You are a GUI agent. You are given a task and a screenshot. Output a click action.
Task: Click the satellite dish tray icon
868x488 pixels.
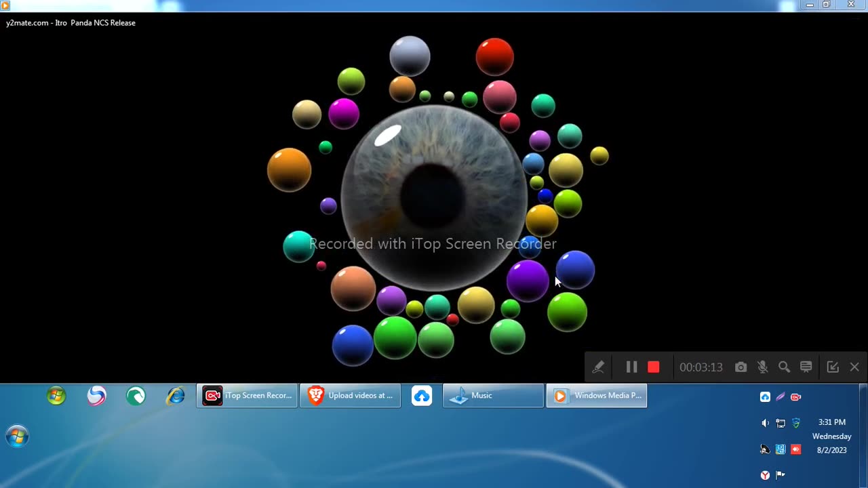tap(765, 449)
